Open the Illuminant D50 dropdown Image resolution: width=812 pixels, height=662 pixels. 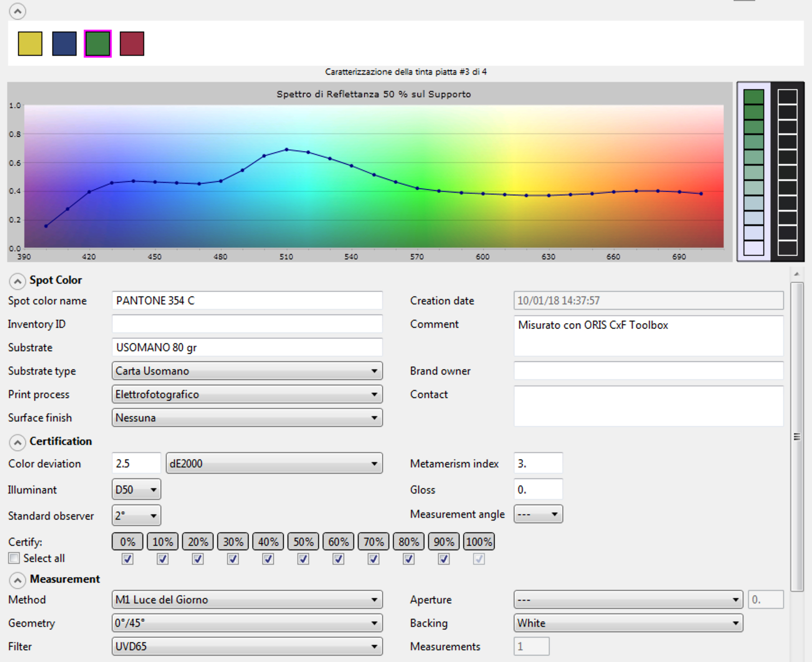pos(136,490)
